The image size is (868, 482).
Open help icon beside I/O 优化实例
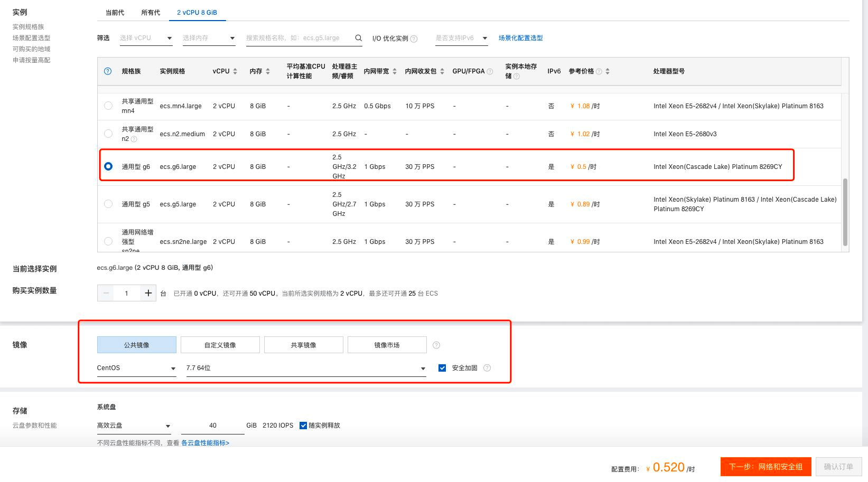414,39
